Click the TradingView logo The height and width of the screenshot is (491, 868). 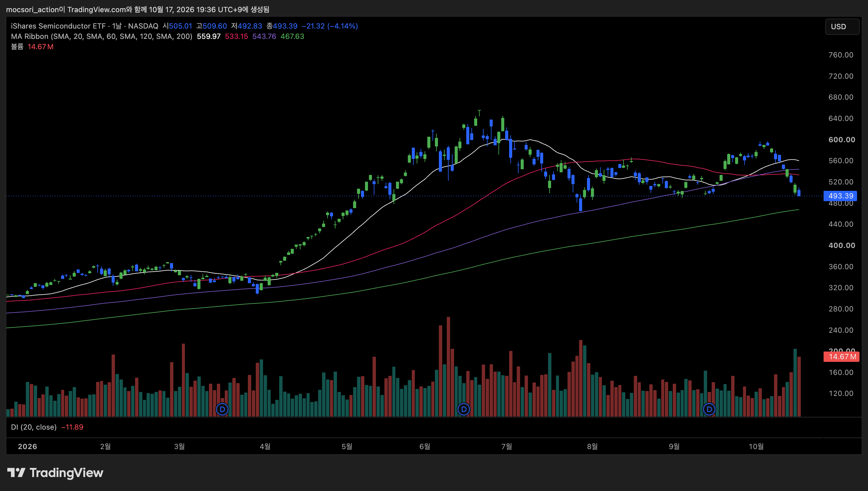pyautogui.click(x=55, y=473)
